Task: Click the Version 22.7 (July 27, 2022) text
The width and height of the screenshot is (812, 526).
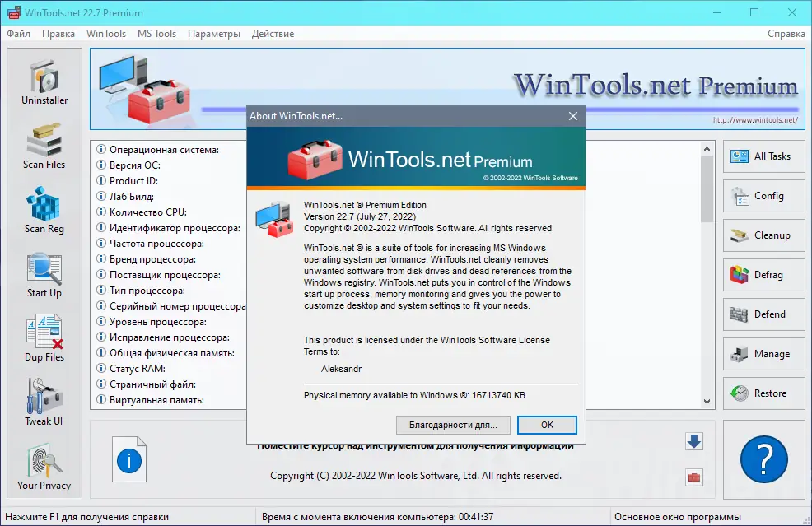Action: pyautogui.click(x=360, y=216)
